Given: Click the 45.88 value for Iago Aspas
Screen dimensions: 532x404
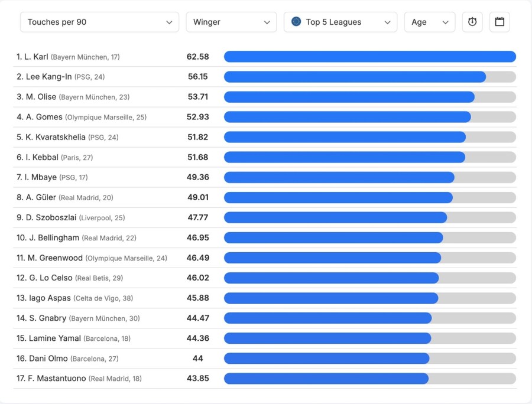Looking at the screenshot, I should click(198, 298).
